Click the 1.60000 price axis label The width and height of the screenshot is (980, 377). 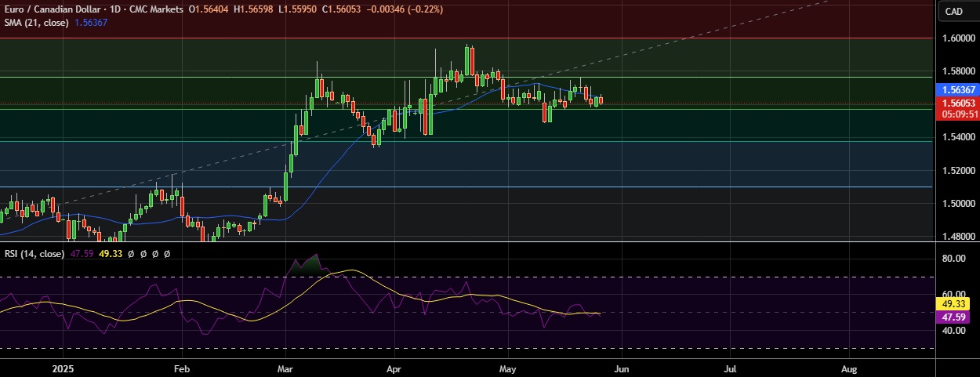pos(959,38)
